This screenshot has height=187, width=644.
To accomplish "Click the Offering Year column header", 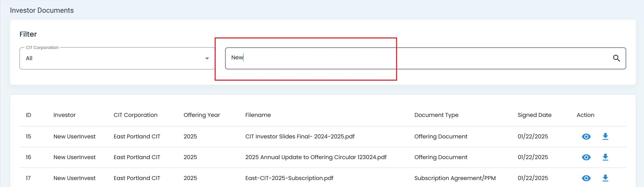I will (202, 115).
